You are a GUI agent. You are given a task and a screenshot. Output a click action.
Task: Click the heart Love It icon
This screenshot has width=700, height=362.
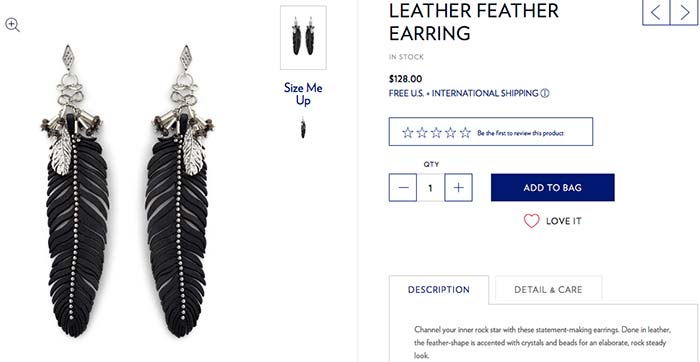(531, 221)
